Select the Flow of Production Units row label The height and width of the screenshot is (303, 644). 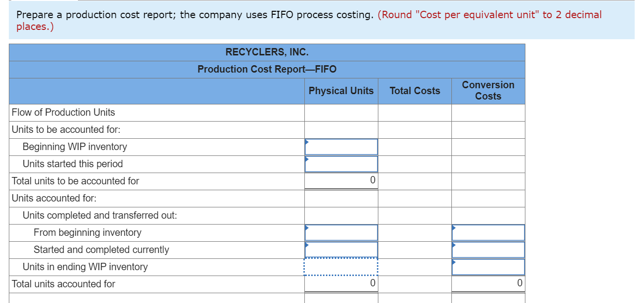tap(63, 112)
